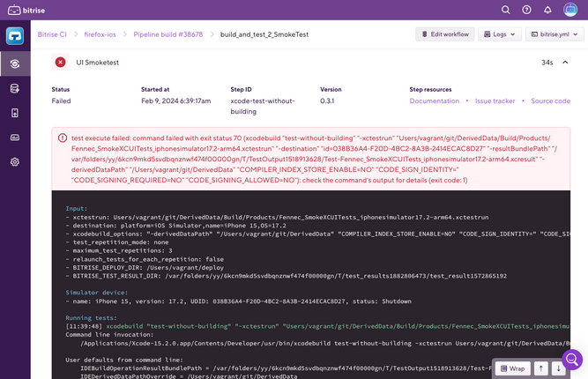Click the Simulator device: log heading
Viewport: 588px width, 379px height.
[96, 293]
